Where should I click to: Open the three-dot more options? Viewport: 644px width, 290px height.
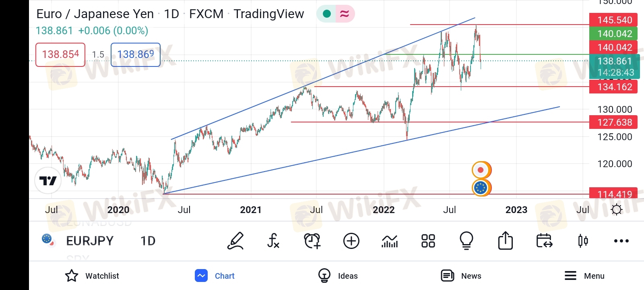(x=621, y=241)
